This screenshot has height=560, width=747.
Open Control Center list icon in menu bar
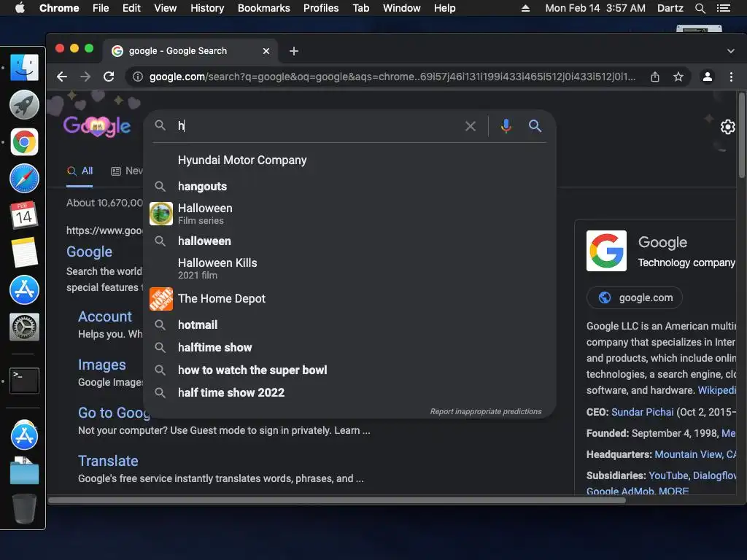point(723,8)
